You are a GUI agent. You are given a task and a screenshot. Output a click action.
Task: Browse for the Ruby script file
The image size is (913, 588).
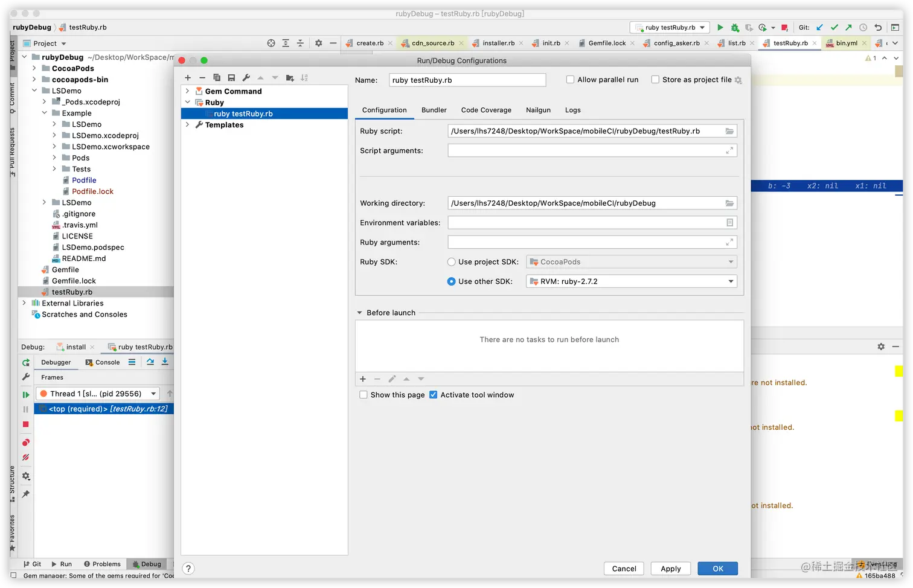click(729, 131)
